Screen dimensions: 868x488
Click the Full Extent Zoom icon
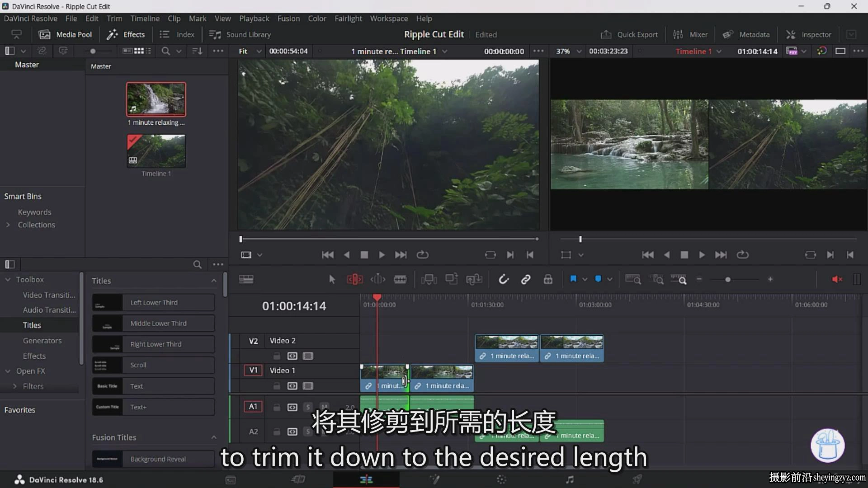[x=633, y=280]
